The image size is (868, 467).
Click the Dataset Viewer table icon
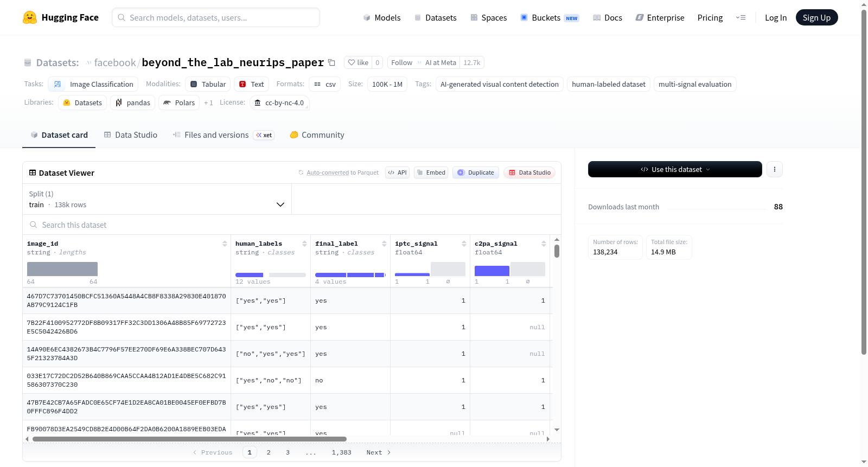tap(33, 172)
